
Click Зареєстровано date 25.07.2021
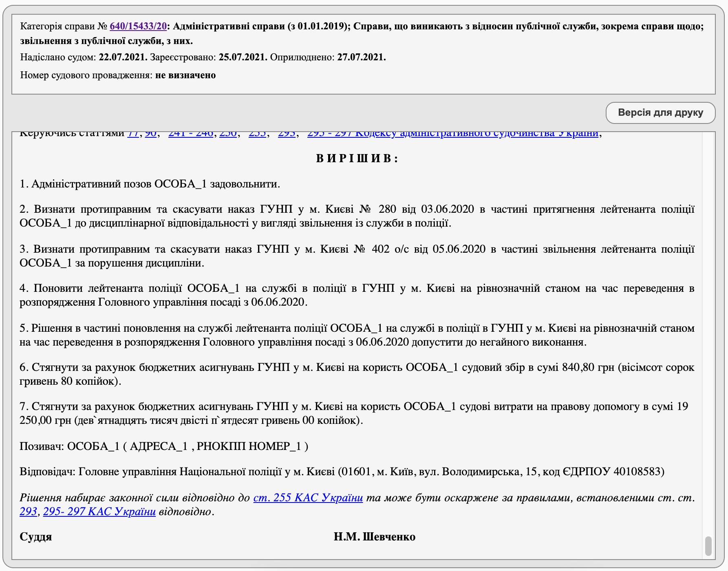coord(243,57)
